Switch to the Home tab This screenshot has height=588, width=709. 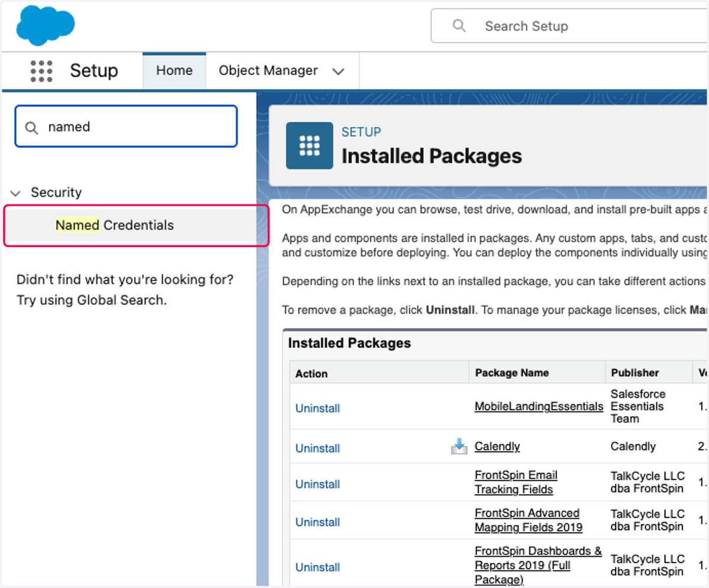[174, 70]
